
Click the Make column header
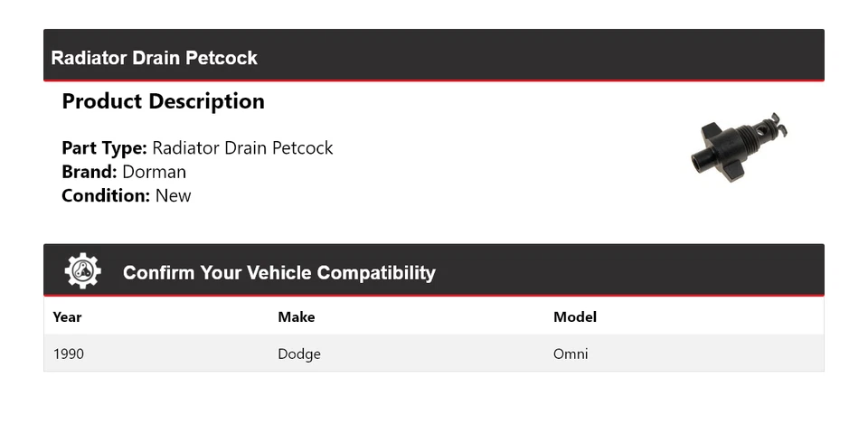[x=296, y=317]
